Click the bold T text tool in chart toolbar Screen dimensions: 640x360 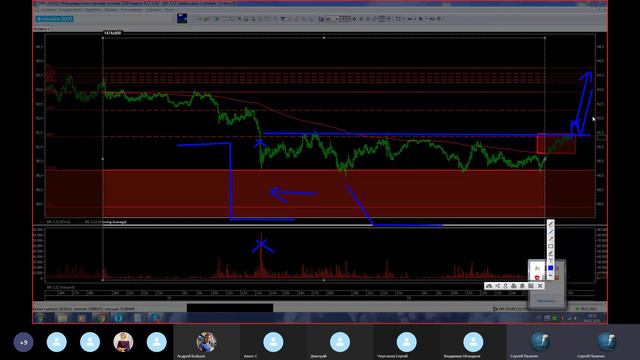tap(282, 19)
